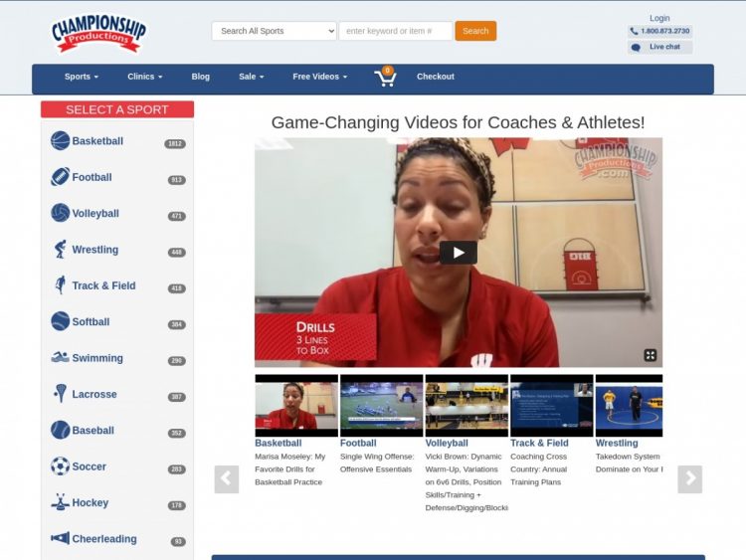
Task: Open the Free Videos dropdown menu
Action: tap(319, 77)
